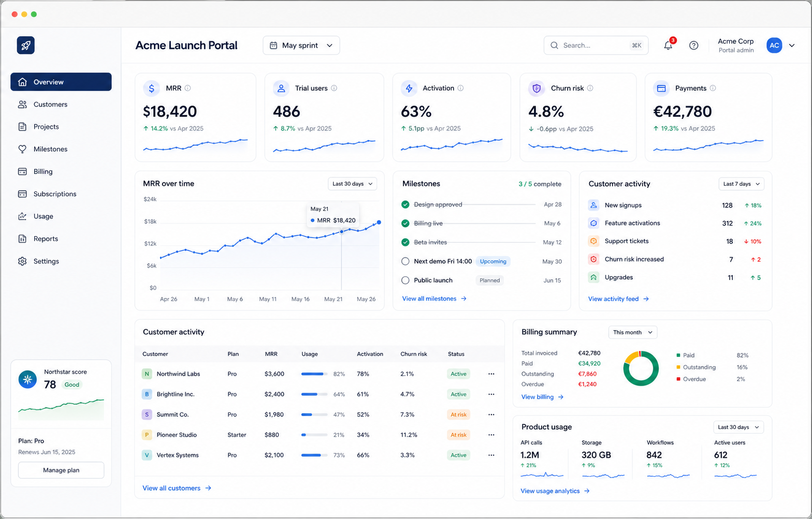Screen dimensions: 812x519
Task: Click the Activation info icon
Action: tap(460, 88)
